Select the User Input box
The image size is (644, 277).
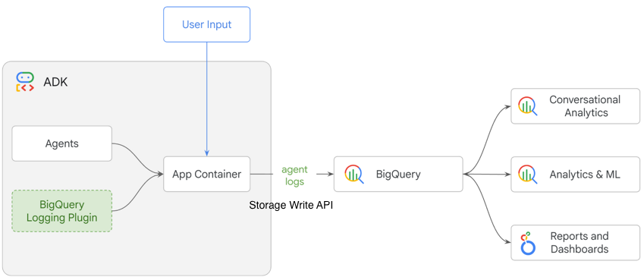tap(206, 24)
